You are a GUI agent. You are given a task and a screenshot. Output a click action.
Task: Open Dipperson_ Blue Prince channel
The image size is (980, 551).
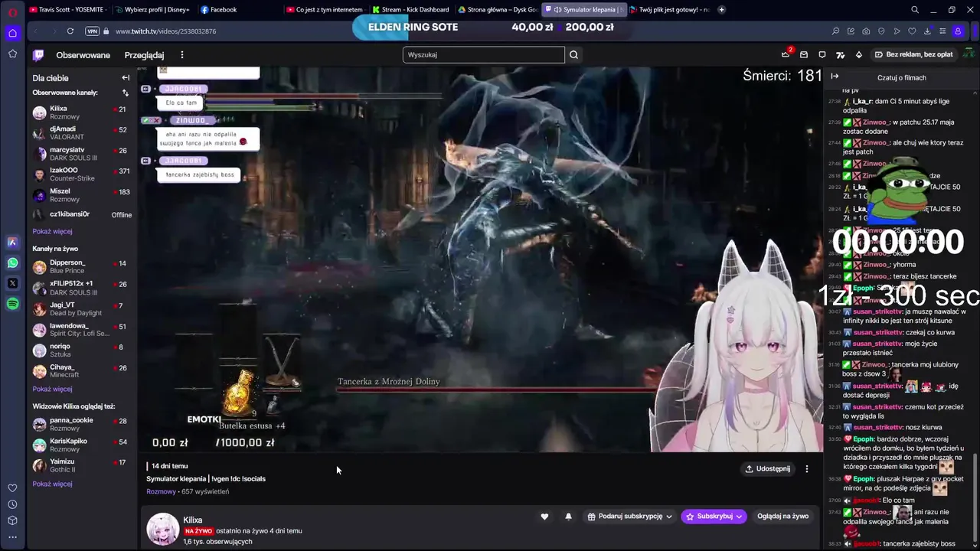tap(82, 266)
